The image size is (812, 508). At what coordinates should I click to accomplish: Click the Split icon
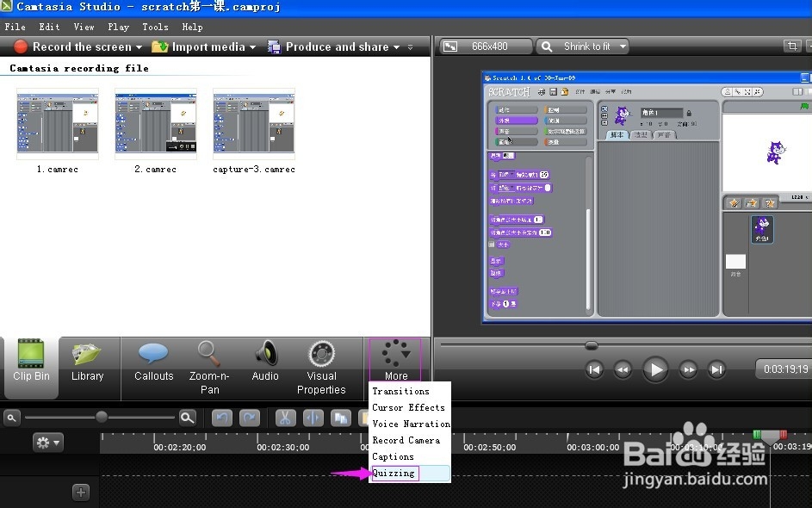point(313,418)
